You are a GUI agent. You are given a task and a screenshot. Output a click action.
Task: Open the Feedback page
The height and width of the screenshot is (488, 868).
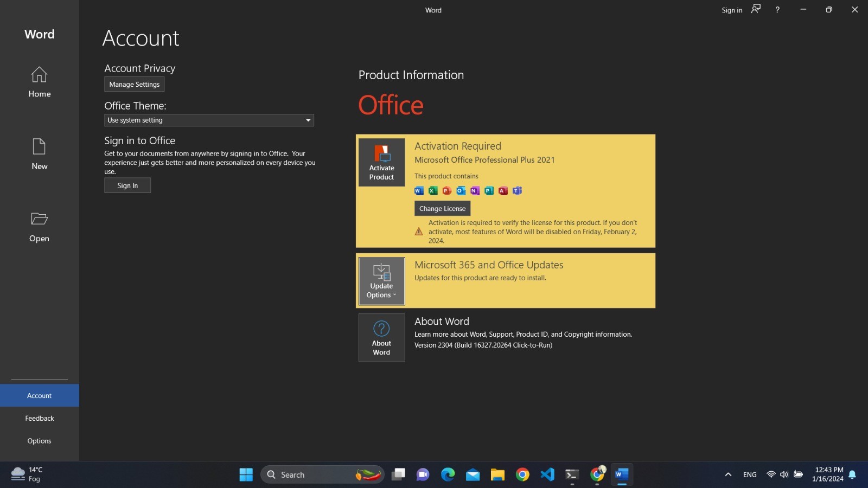click(x=39, y=419)
